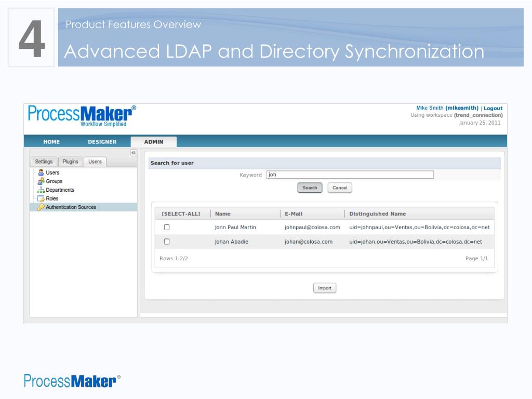This screenshot has width=532, height=399.
Task: Open Groups in the tree
Action: pos(54,181)
